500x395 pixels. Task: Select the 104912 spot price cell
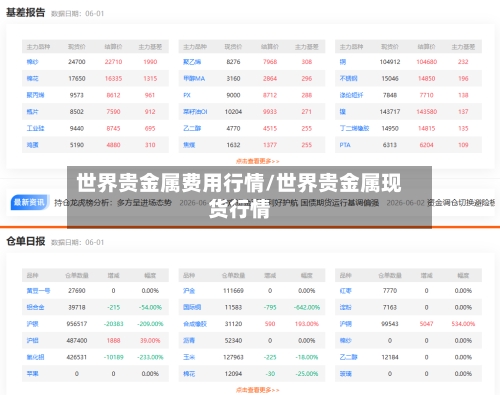[x=390, y=62]
